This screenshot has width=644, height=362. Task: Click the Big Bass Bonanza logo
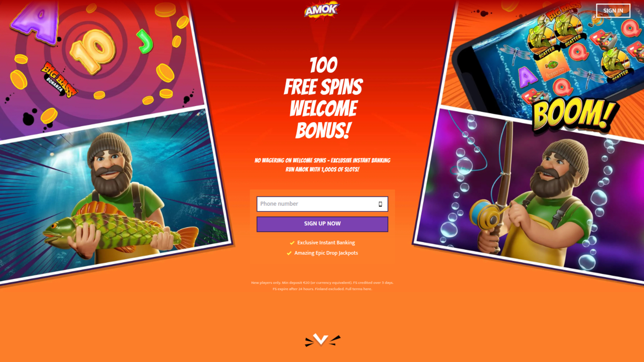pyautogui.click(x=59, y=80)
